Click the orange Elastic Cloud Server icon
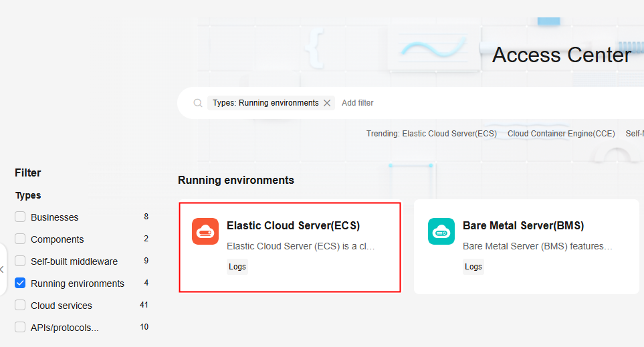Image resolution: width=644 pixels, height=347 pixels. click(205, 231)
